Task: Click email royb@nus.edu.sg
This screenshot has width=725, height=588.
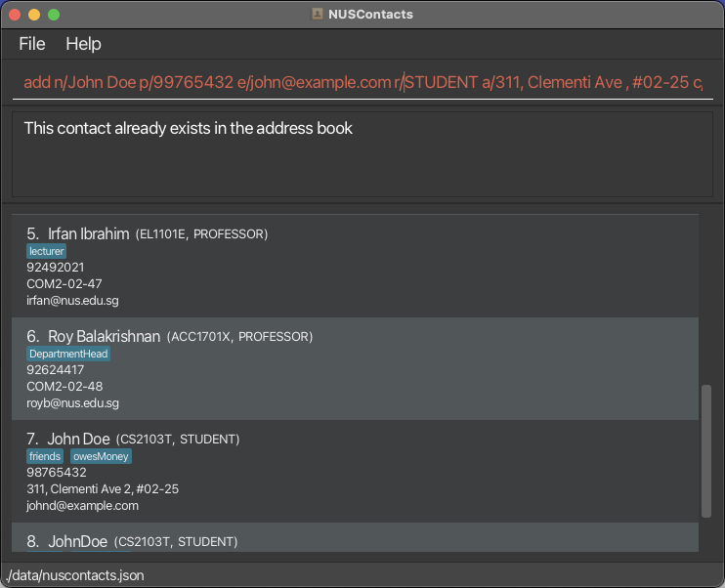Action: [72, 403]
